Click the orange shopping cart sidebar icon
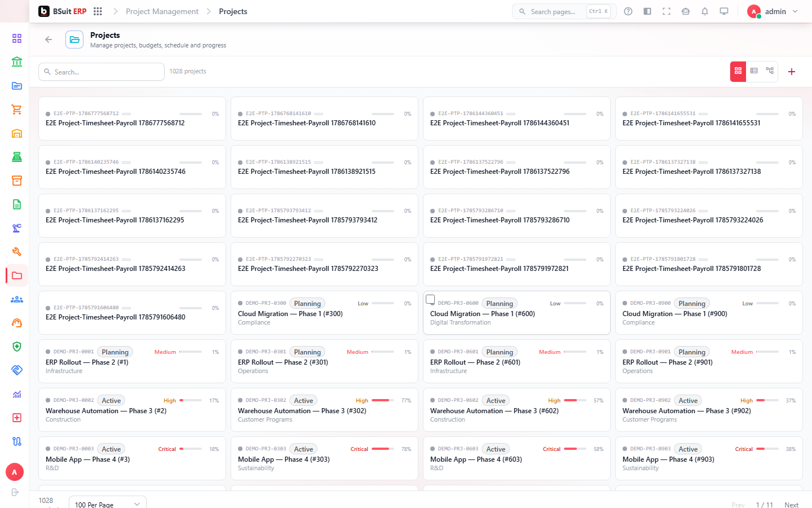 tap(17, 110)
